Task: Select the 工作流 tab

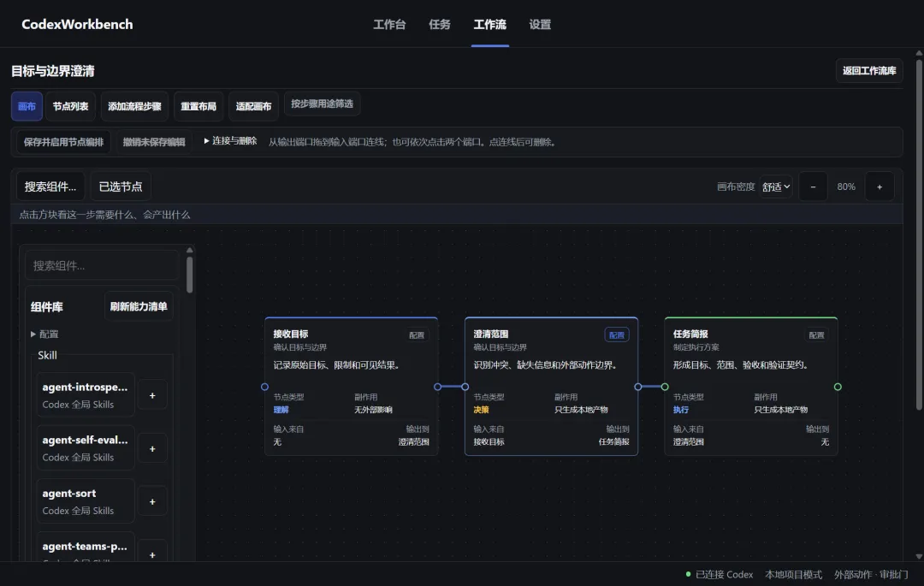Action: click(x=489, y=24)
